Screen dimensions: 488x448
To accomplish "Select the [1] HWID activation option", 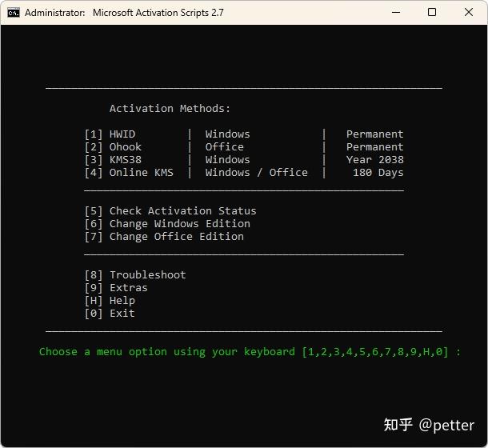I will coord(110,134).
